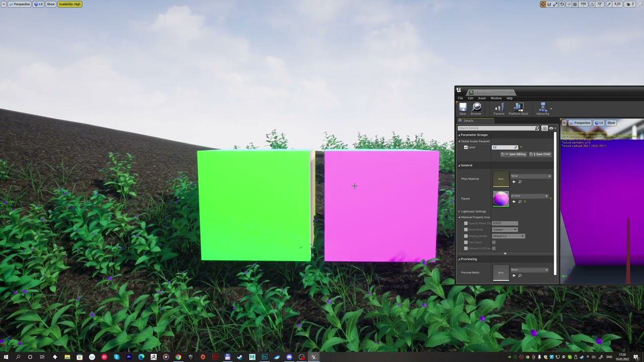The width and height of the screenshot is (644, 362).
Task: Open the property matrix grid icon
Action: [x=544, y=128]
